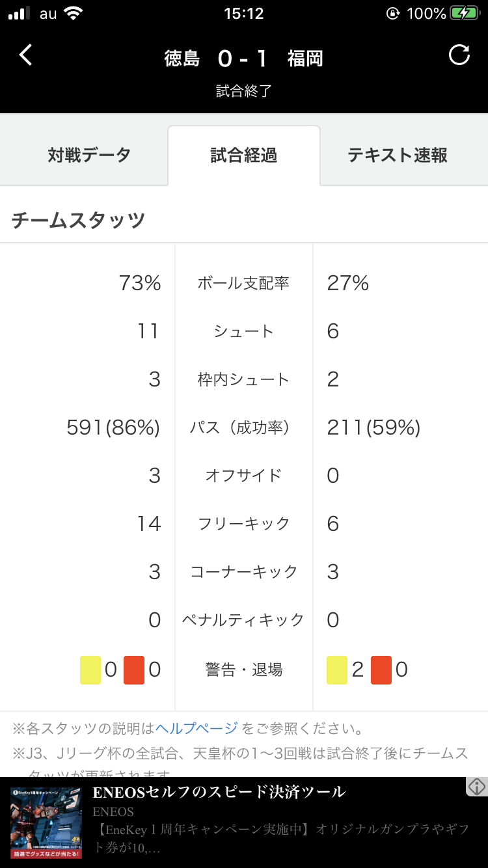The image size is (488, 868).
Task: Open the テキスト速報 tab
Action: point(398,156)
